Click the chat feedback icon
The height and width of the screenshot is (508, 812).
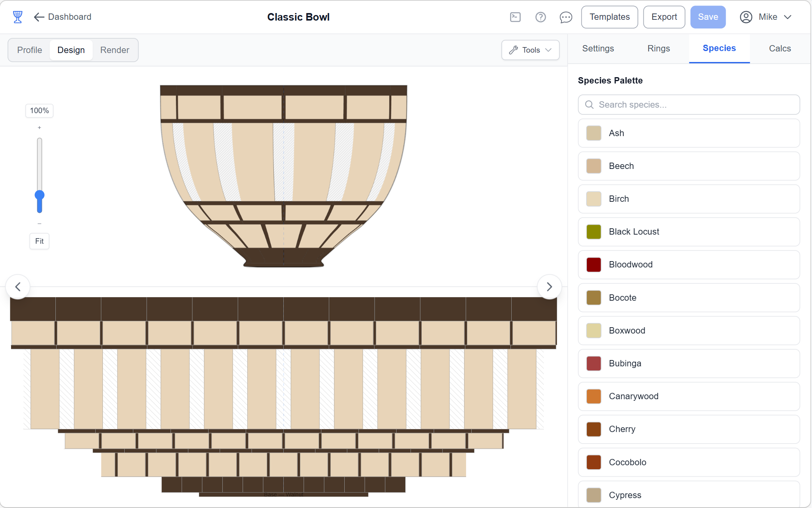[x=566, y=17]
